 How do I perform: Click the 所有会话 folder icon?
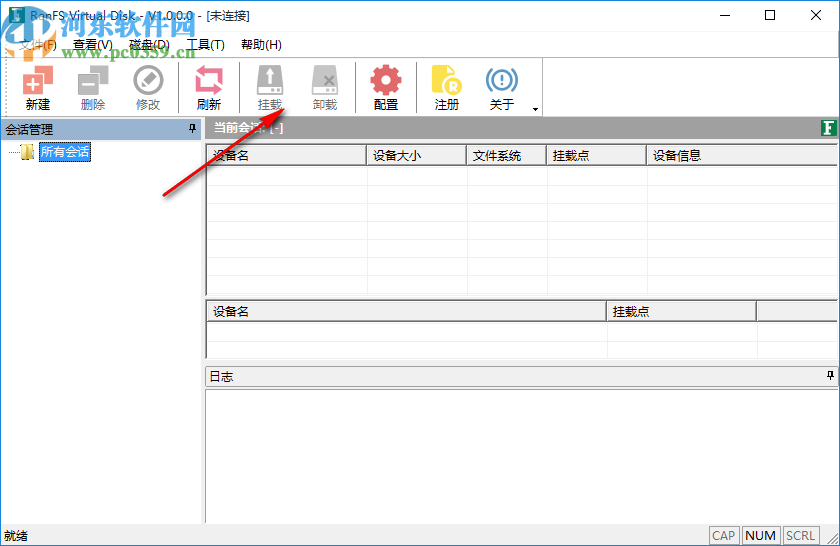(27, 152)
